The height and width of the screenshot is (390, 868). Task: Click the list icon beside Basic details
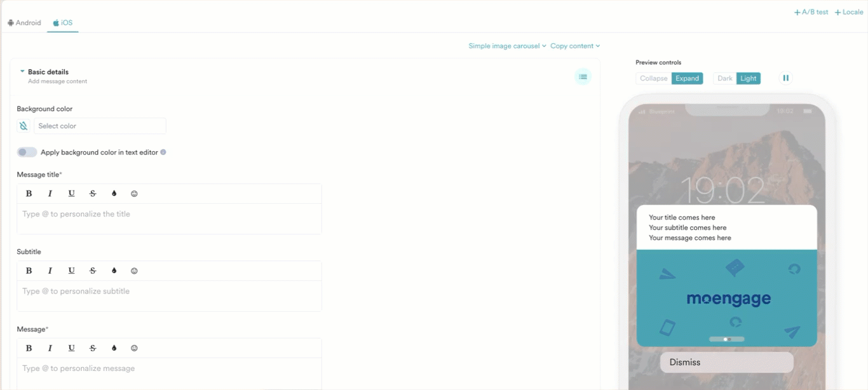(x=583, y=77)
